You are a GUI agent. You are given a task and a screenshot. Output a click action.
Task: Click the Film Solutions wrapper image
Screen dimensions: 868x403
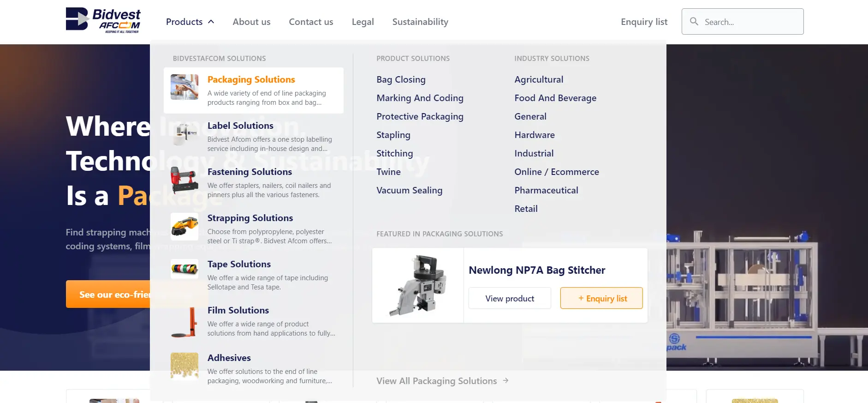[184, 322]
